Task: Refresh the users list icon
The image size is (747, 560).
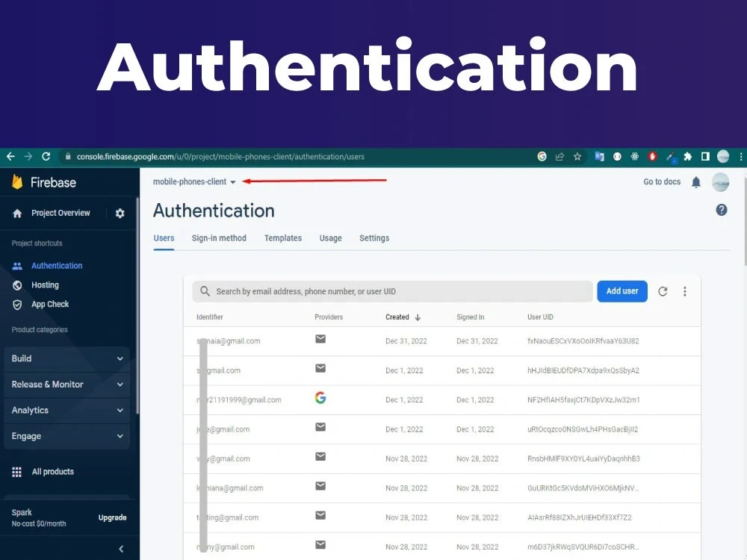Action: coord(663,291)
